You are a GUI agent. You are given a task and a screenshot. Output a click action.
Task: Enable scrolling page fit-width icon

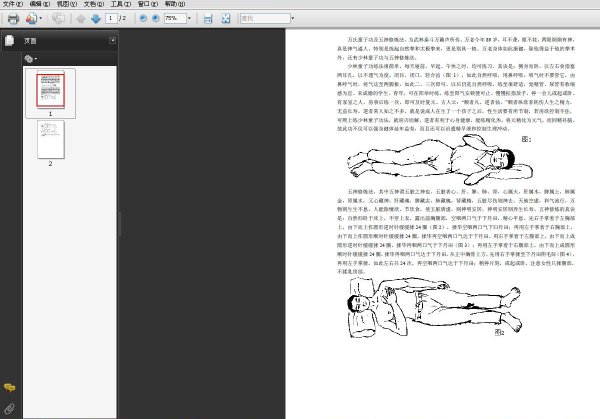[208, 18]
